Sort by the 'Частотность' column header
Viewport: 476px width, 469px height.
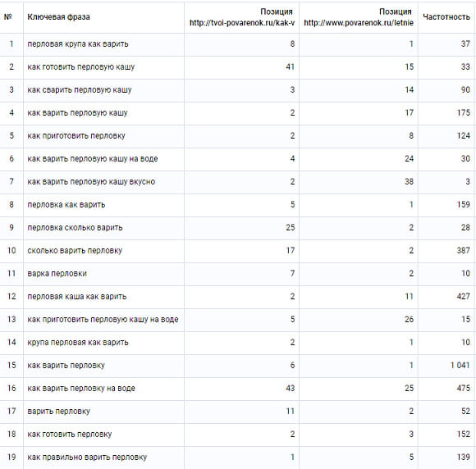[x=446, y=17]
